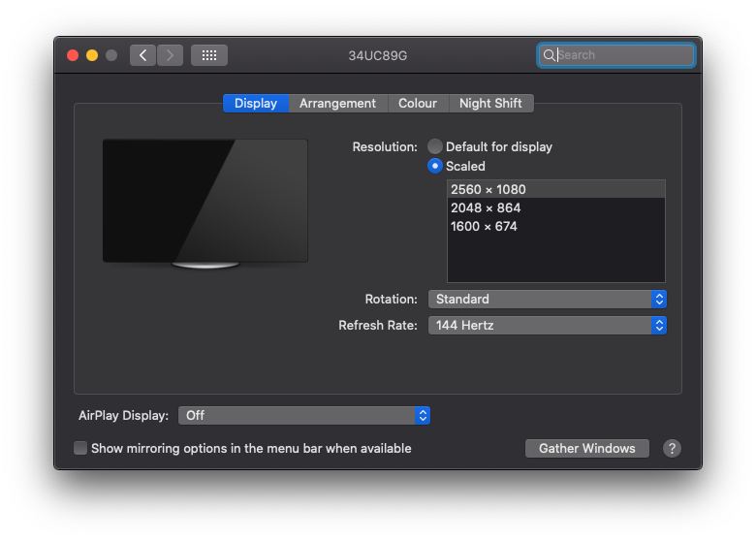756x541 pixels.
Task: Open help with the question mark button
Action: [x=672, y=449]
